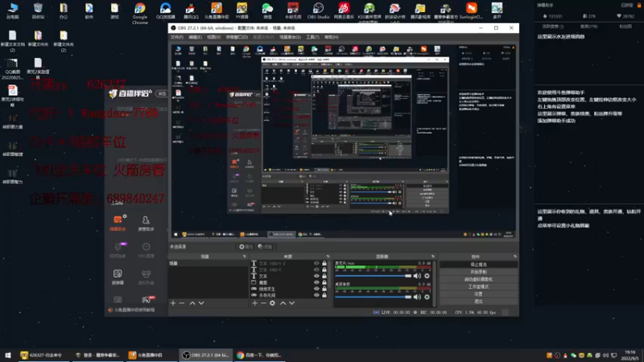Open the WeChat desktop shortcut
This screenshot has width=644, height=362.
[x=267, y=11]
